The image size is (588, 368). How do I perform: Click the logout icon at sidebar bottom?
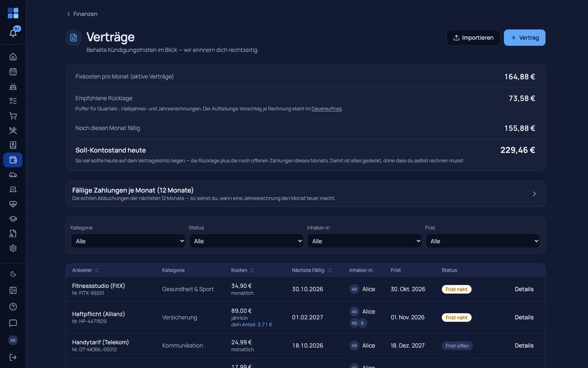pyautogui.click(x=13, y=357)
